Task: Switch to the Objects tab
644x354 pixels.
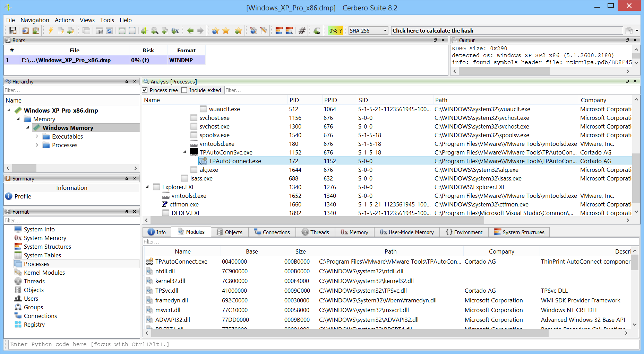Action: (x=230, y=232)
